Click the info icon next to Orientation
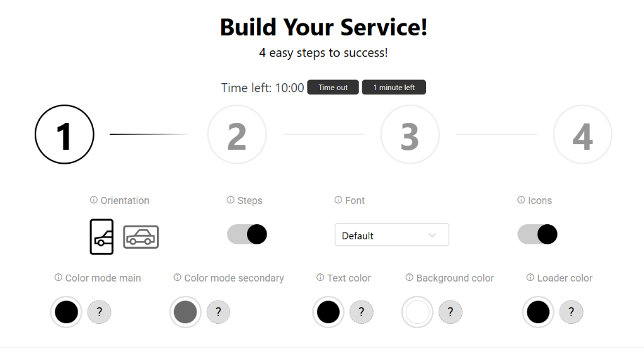 pyautogui.click(x=94, y=200)
